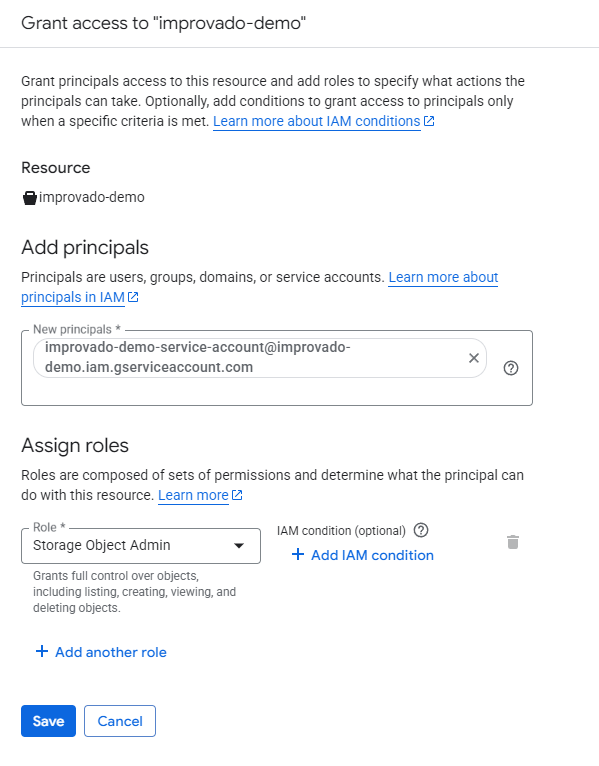Click plus icon beside Add IAM condition
The image size is (599, 766).
tap(298, 554)
